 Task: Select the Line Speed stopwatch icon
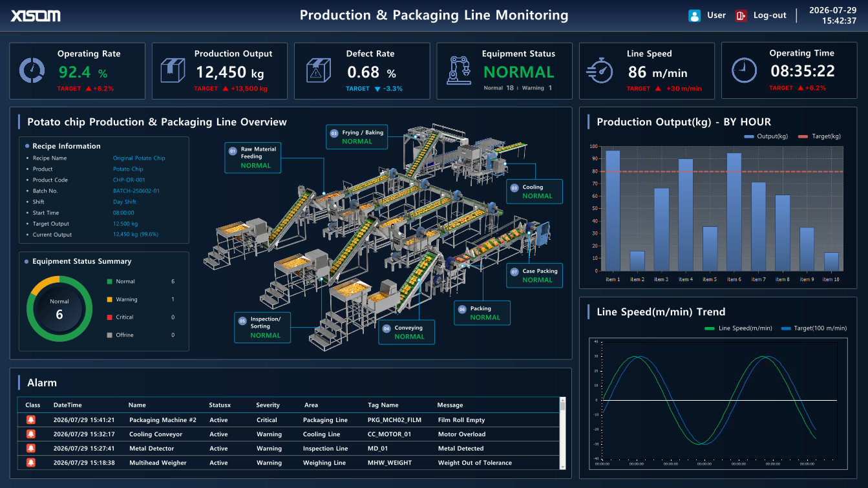tap(600, 70)
